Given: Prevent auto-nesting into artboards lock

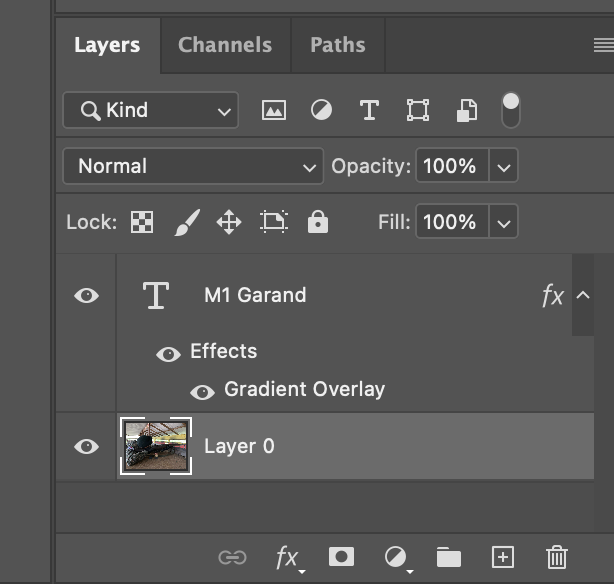Looking at the screenshot, I should [x=274, y=222].
